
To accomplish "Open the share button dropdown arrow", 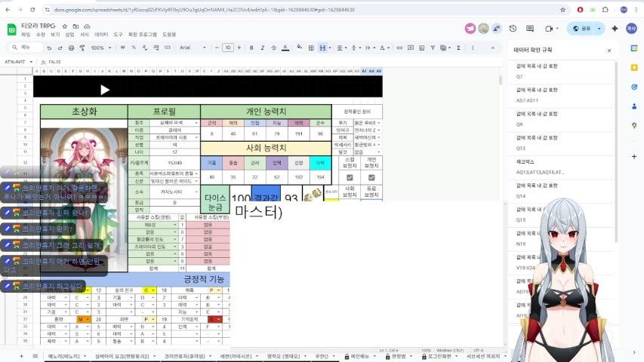I will point(599,29).
